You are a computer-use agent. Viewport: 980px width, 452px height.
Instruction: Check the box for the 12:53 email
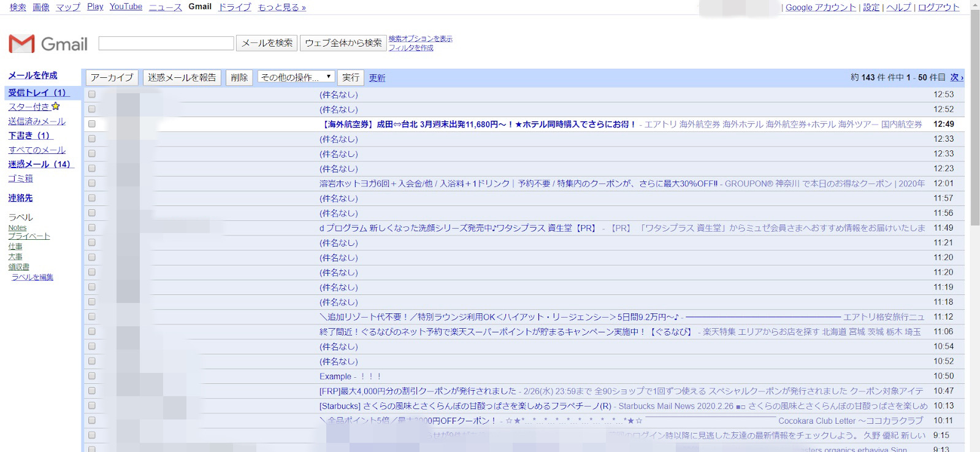click(x=92, y=94)
